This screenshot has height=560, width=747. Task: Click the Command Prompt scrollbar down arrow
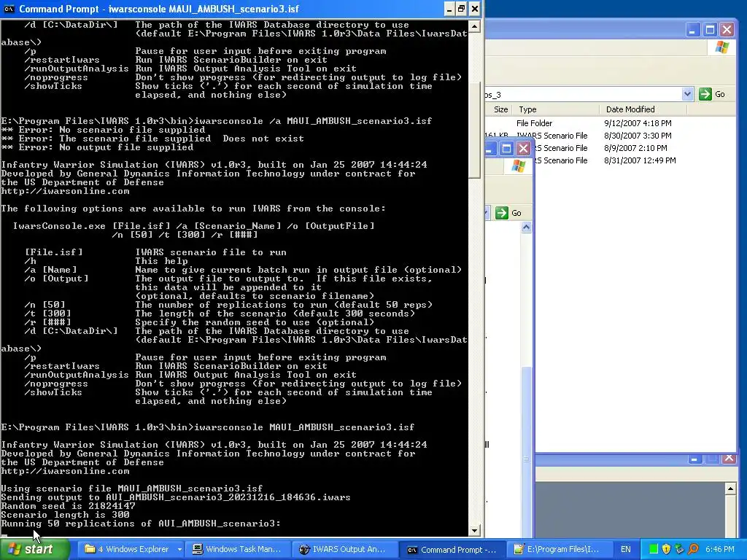tap(474, 530)
